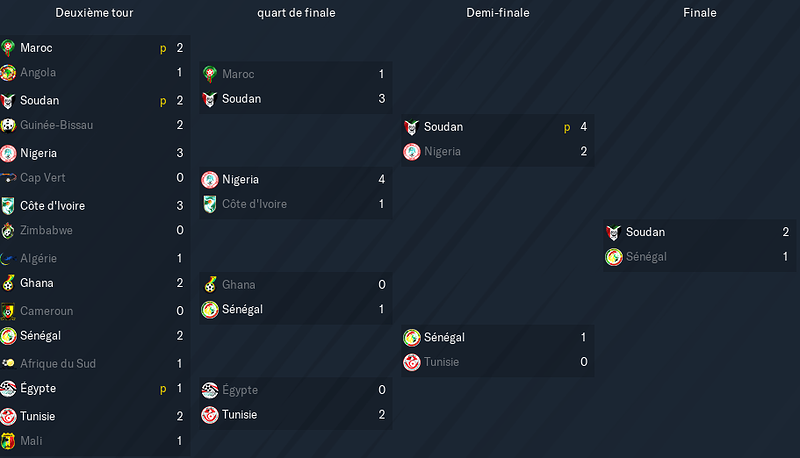
Task: Select the Demi-finale column header
Action: point(498,13)
